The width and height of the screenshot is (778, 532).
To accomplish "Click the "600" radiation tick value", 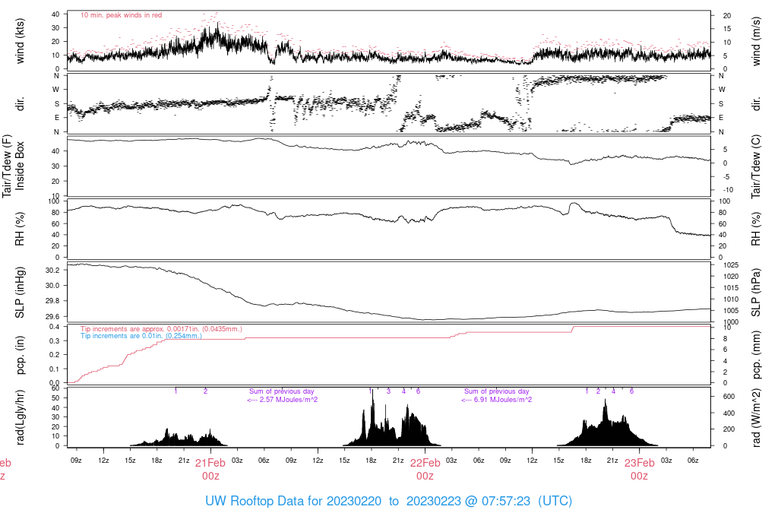I will coord(729,397).
